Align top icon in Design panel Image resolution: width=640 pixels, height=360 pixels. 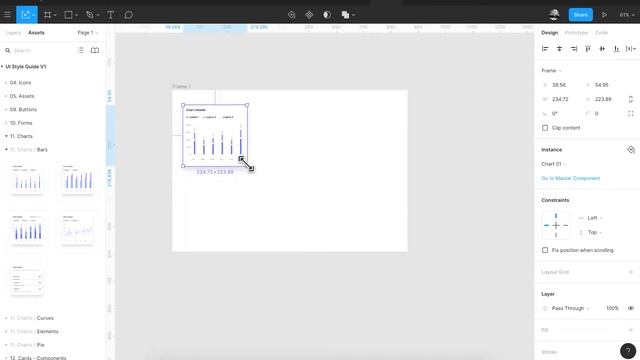click(588, 49)
